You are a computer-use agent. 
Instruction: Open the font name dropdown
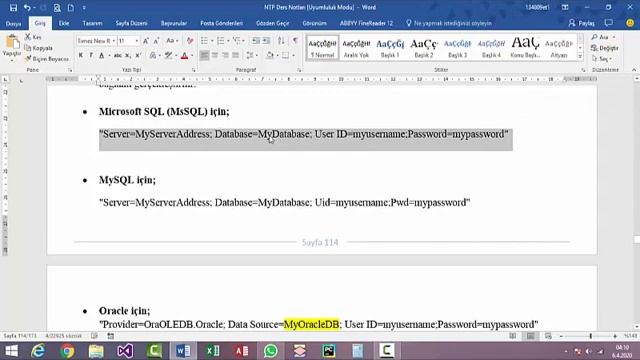click(x=113, y=41)
